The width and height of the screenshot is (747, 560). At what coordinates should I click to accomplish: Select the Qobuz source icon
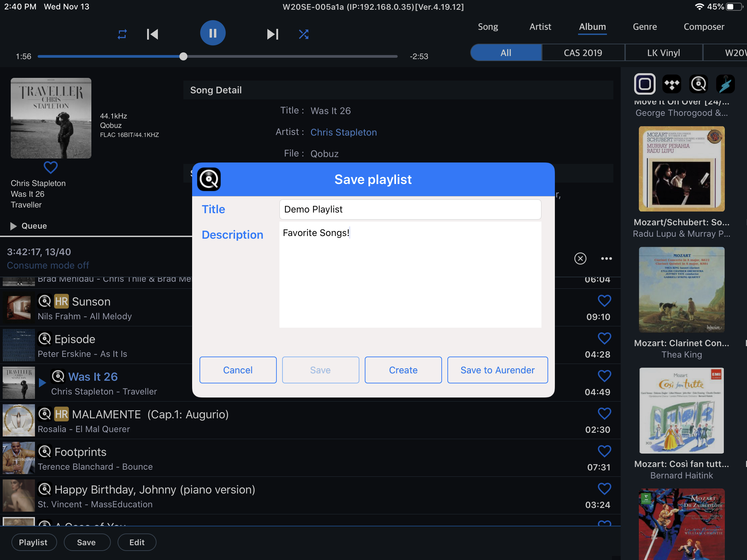coord(698,84)
